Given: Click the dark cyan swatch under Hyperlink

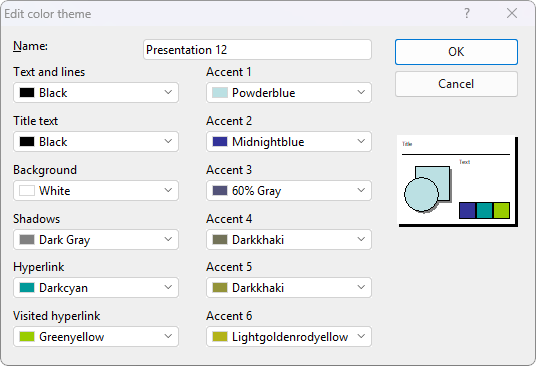Looking at the screenshot, I should pos(27,288).
